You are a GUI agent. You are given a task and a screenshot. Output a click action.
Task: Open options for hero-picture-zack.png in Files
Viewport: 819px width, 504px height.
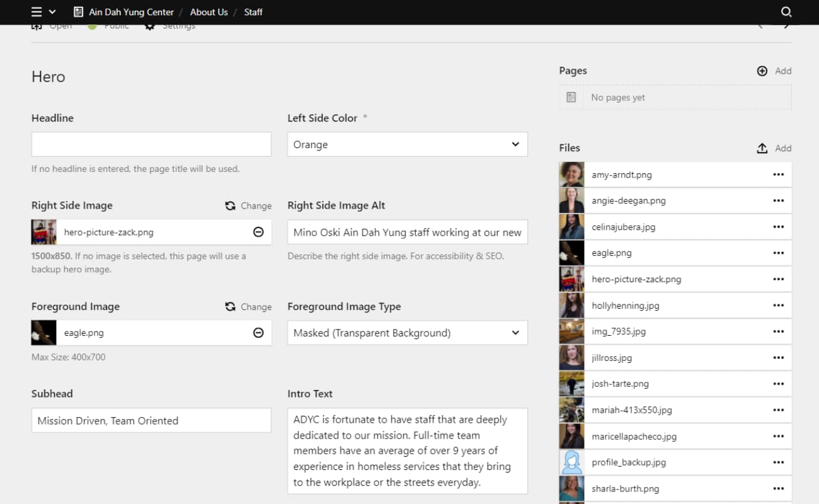pyautogui.click(x=778, y=279)
